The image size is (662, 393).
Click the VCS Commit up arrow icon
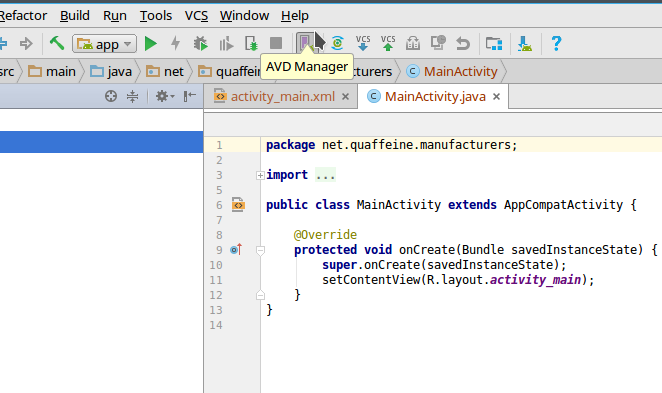tap(388, 43)
